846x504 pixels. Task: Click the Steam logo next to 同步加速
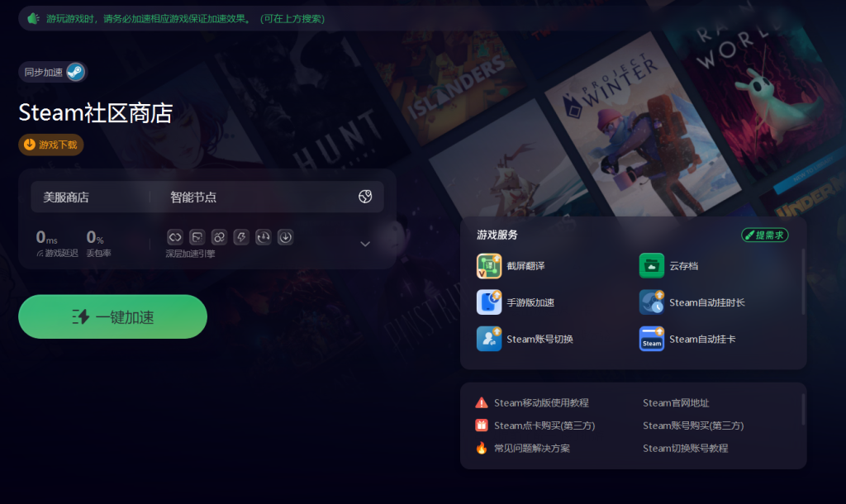click(75, 72)
